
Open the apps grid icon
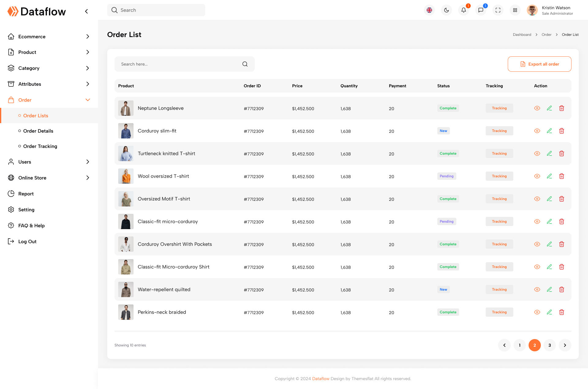coord(515,10)
